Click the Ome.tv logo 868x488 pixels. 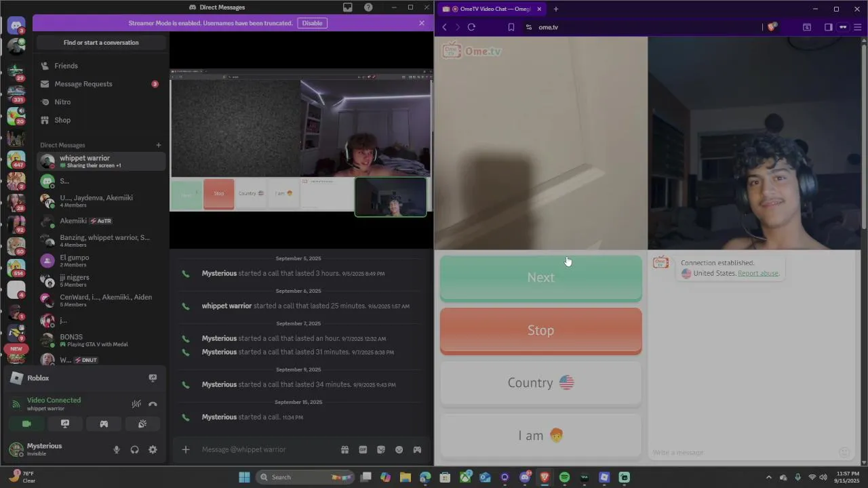[x=472, y=51]
